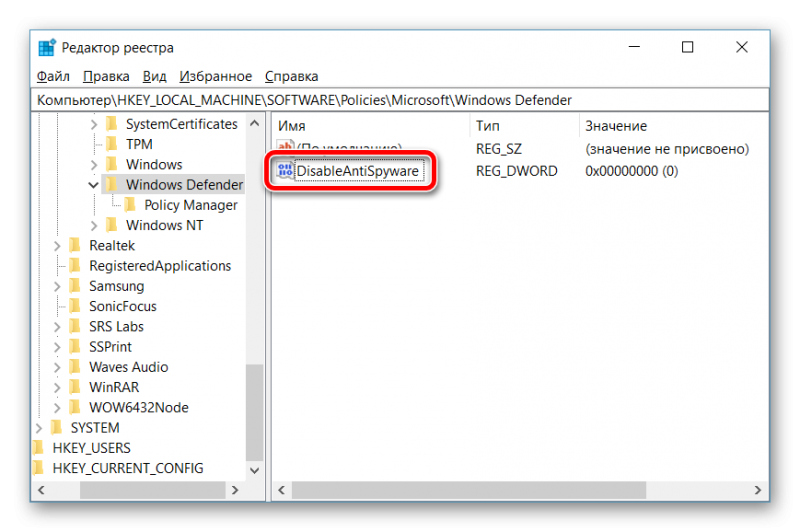Click the Windows Defender folder icon
This screenshot has width=800, height=532.
tap(112, 185)
